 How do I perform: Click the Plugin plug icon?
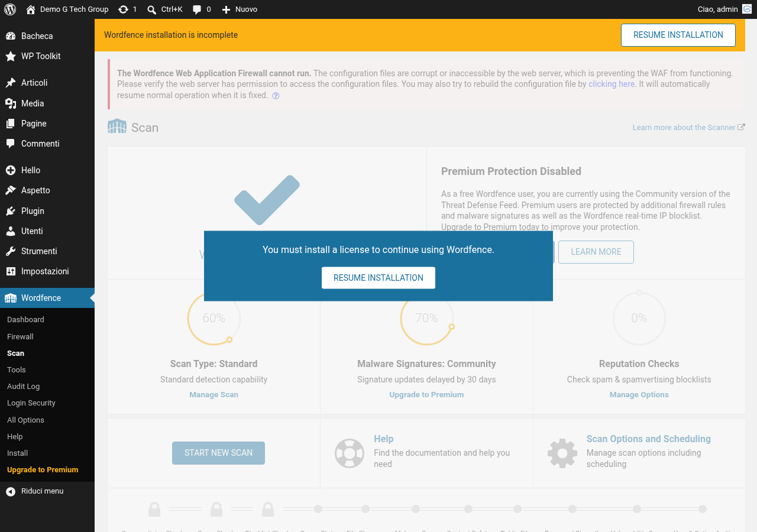pyautogui.click(x=11, y=211)
